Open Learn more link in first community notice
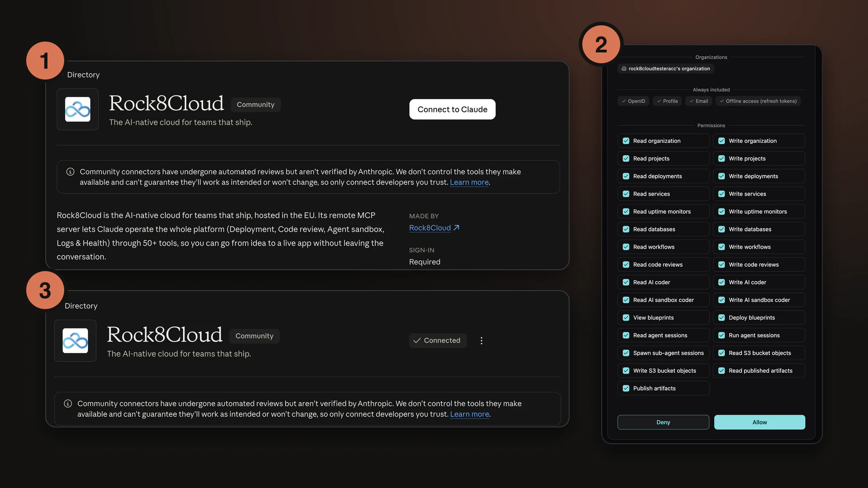The width and height of the screenshot is (868, 488). tap(469, 182)
